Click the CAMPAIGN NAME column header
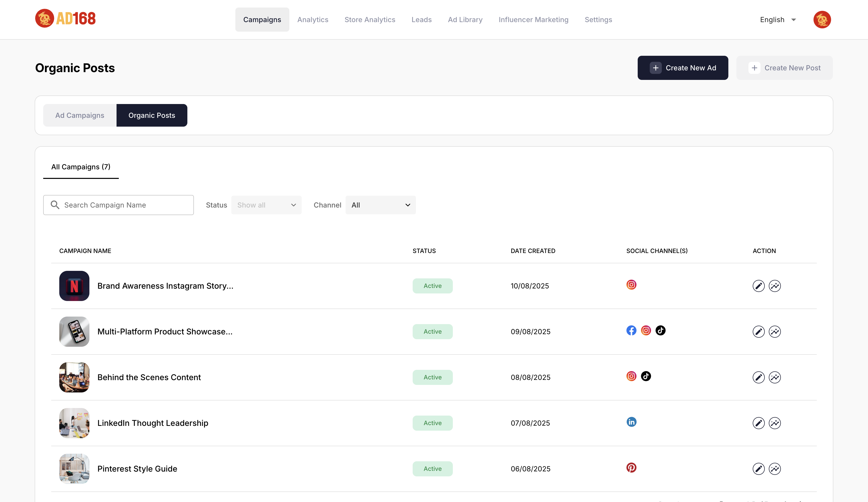 [x=85, y=251]
